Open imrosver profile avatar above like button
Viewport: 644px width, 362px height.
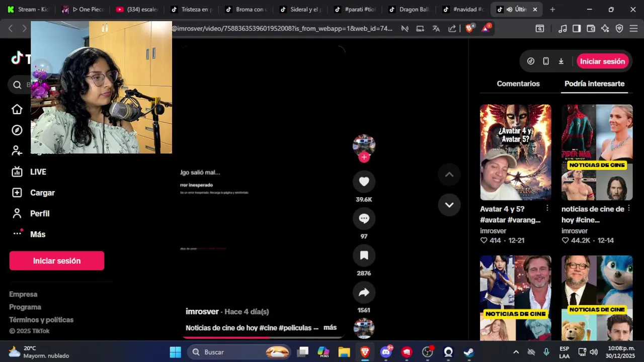364,144
